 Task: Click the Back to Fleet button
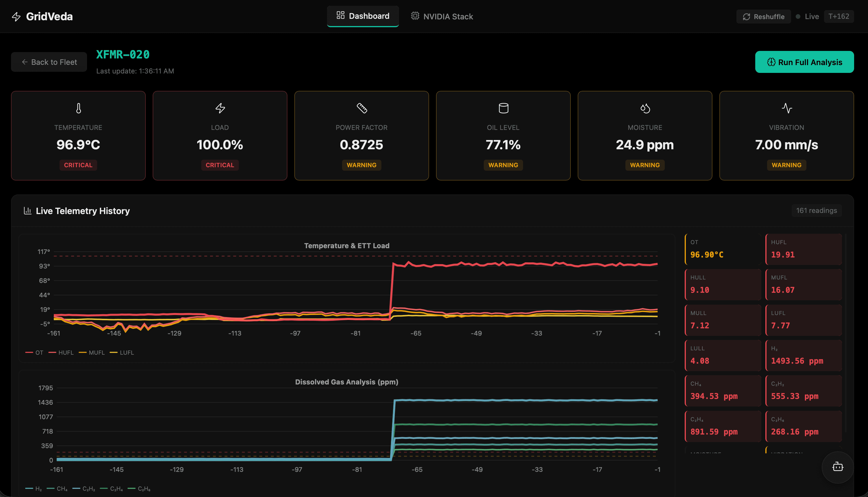point(48,62)
